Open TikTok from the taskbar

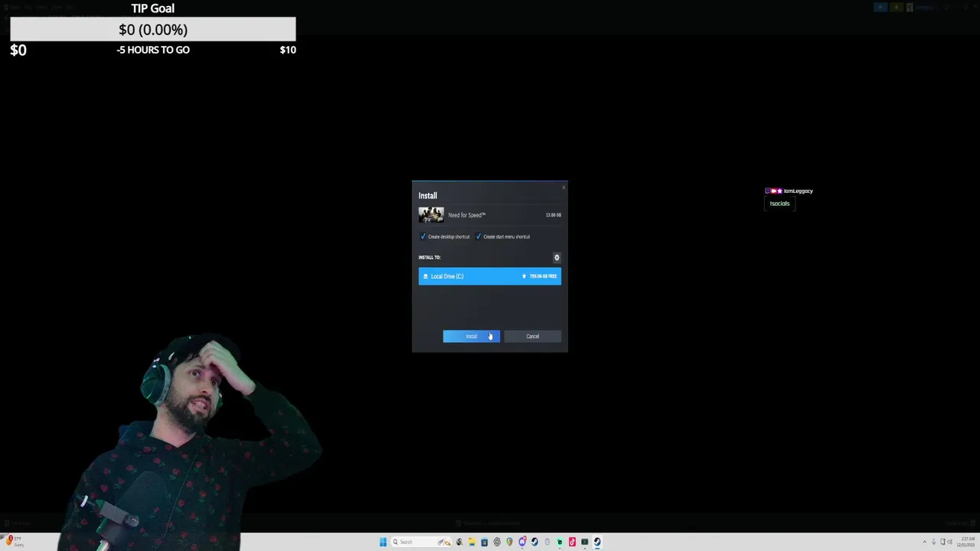(572, 542)
